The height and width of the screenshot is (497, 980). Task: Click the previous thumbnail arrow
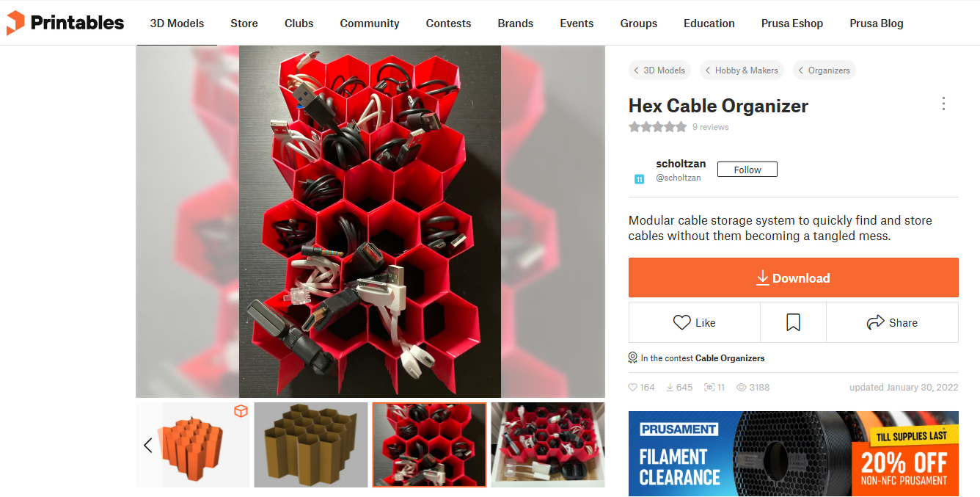click(x=147, y=445)
